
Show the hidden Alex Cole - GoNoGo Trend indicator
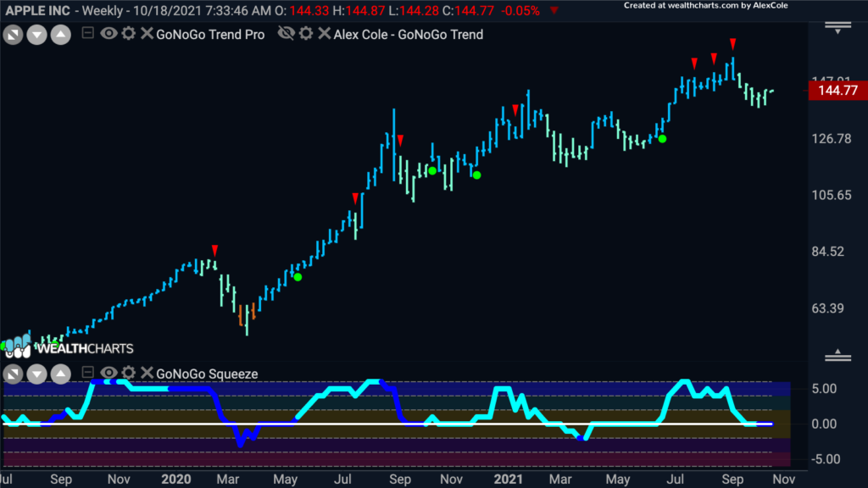pyautogui.click(x=287, y=33)
